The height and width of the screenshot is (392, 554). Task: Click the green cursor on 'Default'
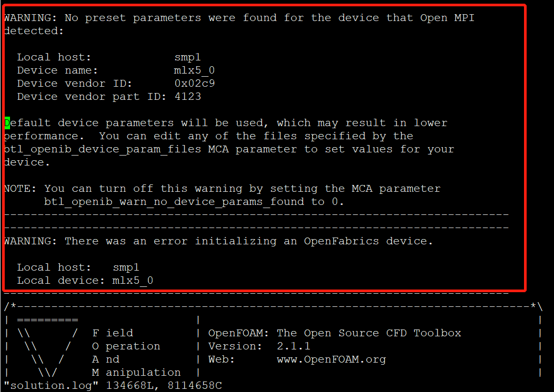click(x=7, y=123)
